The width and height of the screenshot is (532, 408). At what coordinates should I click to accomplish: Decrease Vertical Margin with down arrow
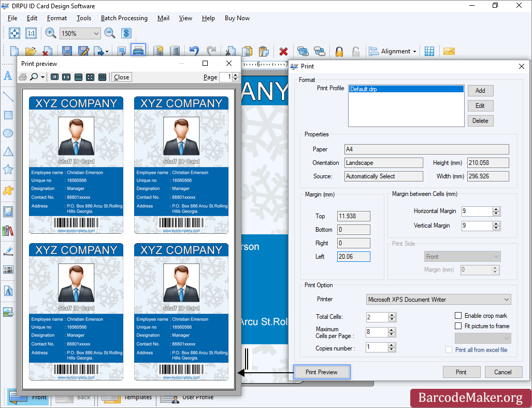(x=496, y=228)
